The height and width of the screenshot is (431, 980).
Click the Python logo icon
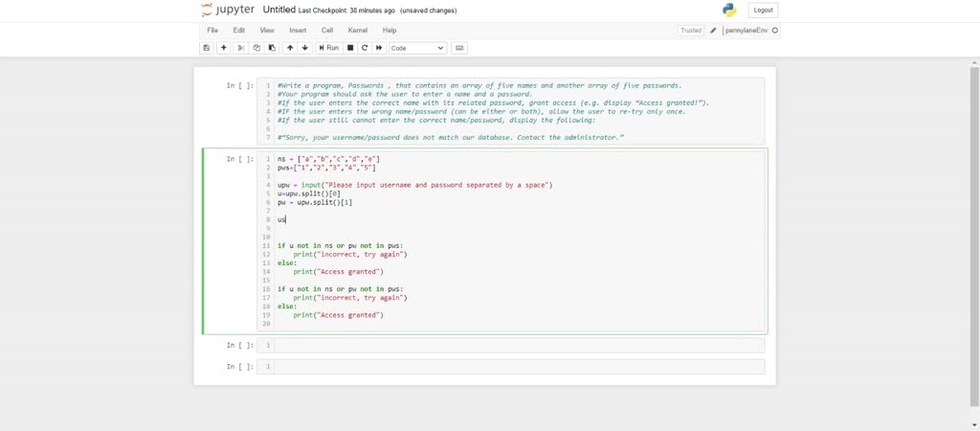tap(729, 10)
